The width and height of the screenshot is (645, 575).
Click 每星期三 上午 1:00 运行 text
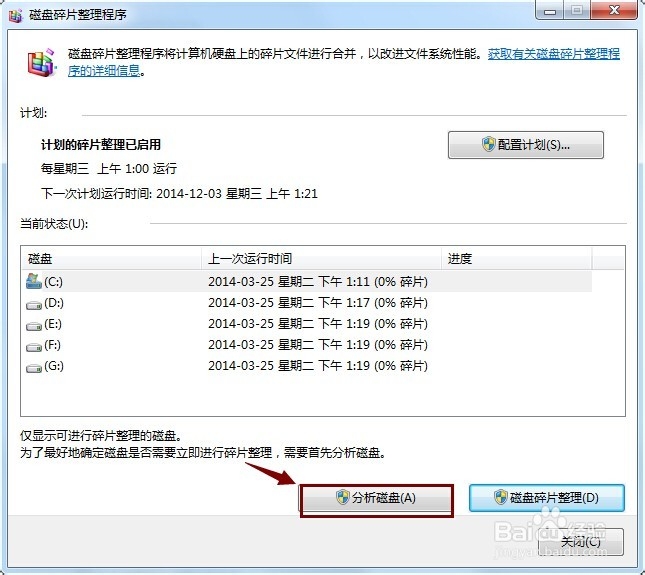109,168
